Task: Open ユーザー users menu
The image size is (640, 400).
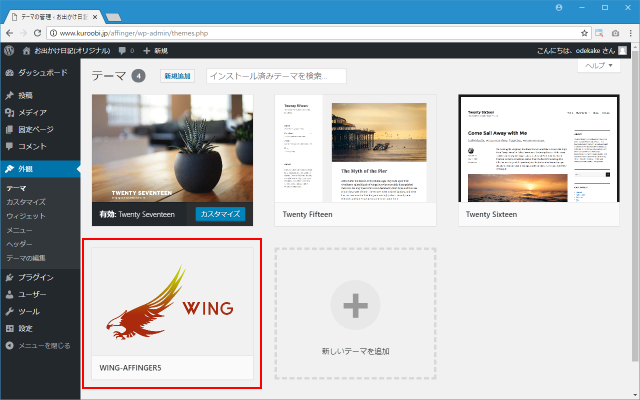Action: coord(40,295)
